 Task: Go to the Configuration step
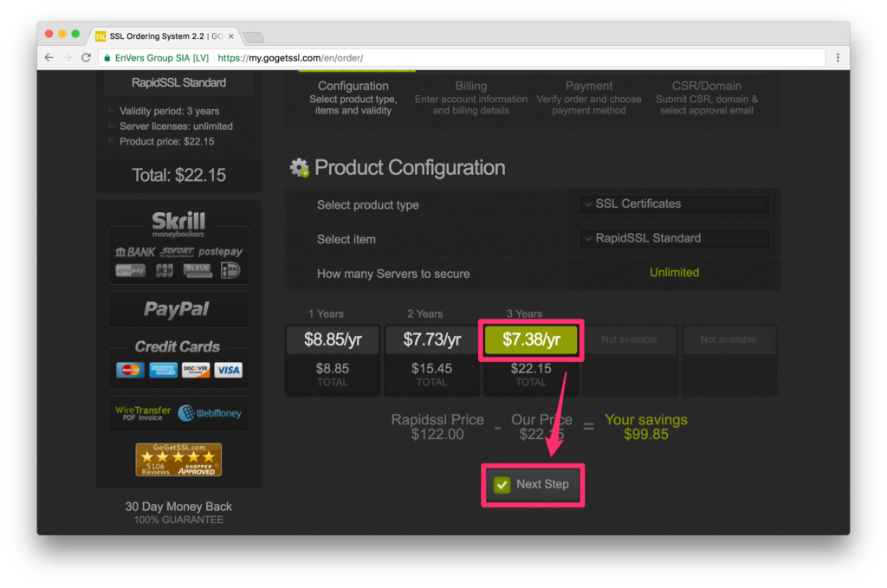coord(353,97)
